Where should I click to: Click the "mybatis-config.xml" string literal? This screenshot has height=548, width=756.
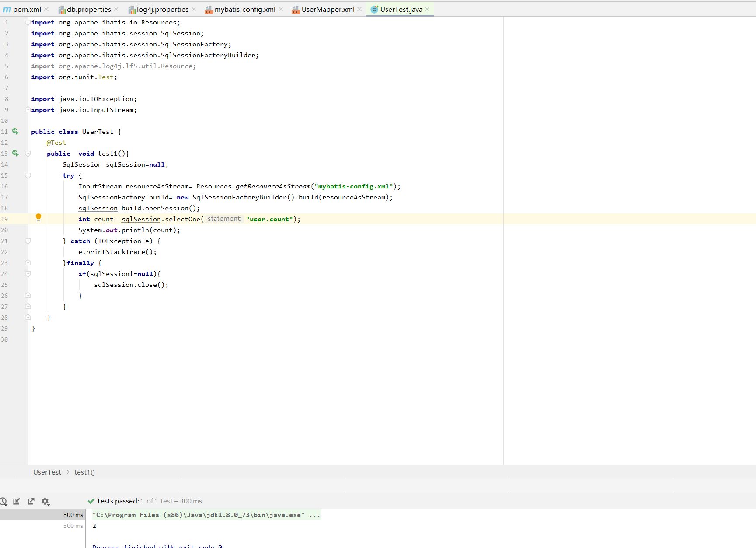coord(354,186)
